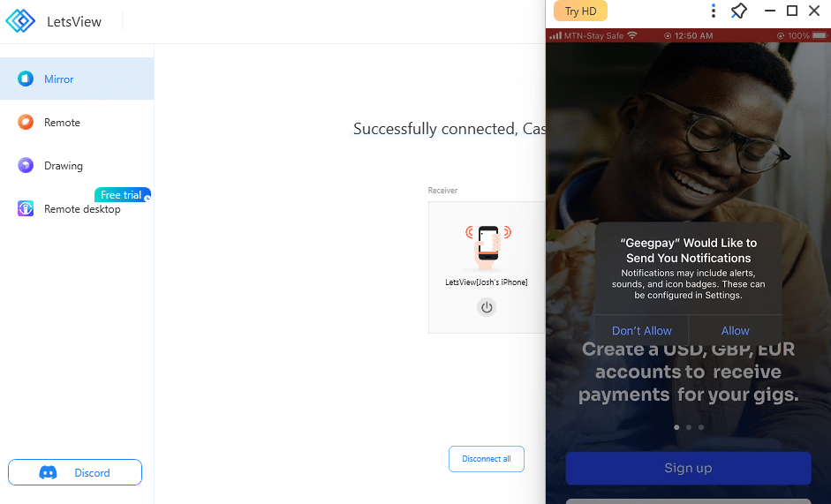Open Remote via its orange icon

[26, 122]
